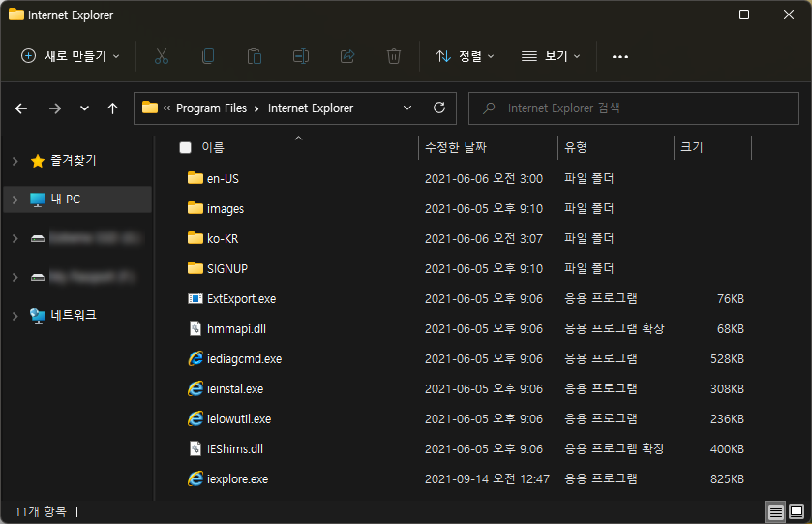The width and height of the screenshot is (812, 524).
Task: Select the ExtExport.exe file name
Action: click(241, 298)
